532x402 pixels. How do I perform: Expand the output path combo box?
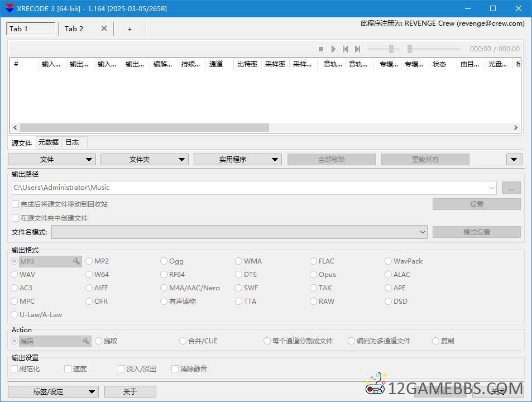[x=491, y=188]
